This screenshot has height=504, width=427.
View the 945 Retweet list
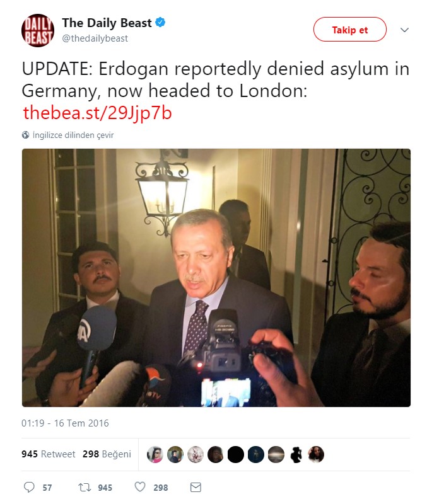point(49,454)
